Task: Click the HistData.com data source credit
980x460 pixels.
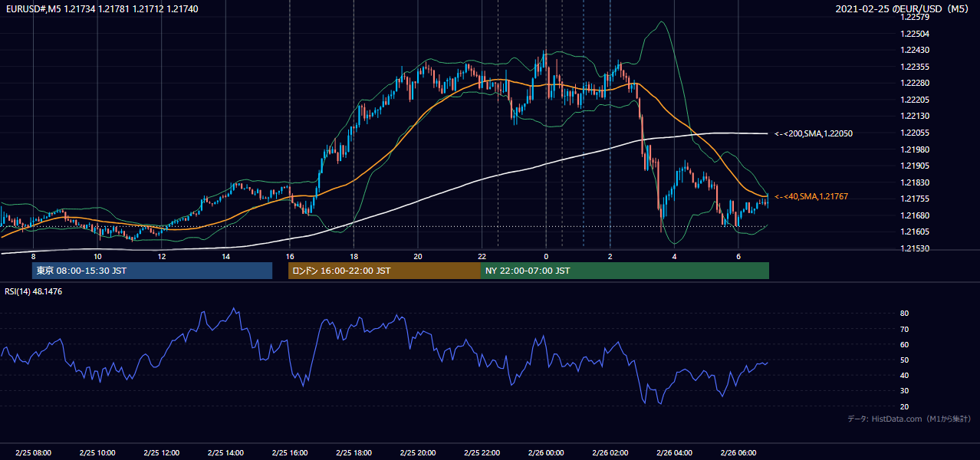Action: click(909, 419)
